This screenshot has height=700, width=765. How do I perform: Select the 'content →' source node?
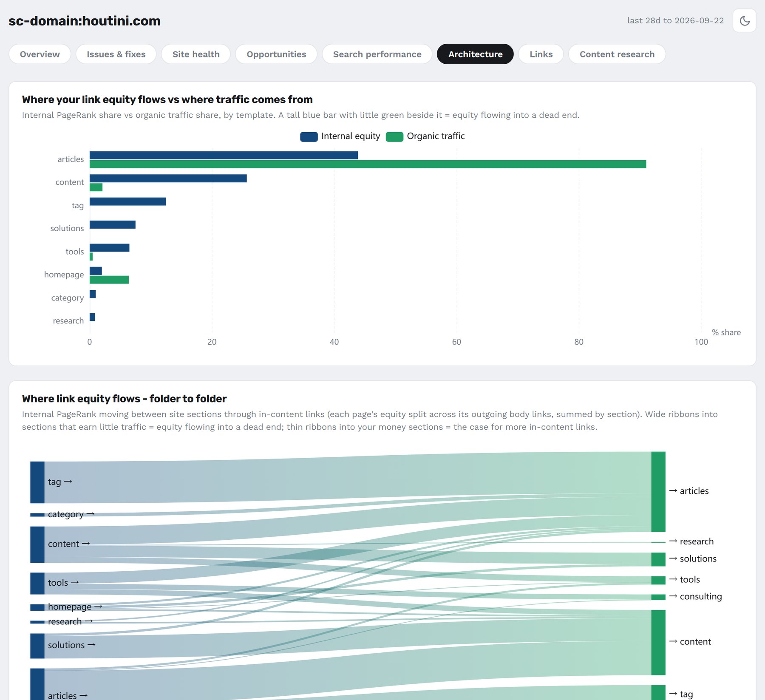pos(37,544)
